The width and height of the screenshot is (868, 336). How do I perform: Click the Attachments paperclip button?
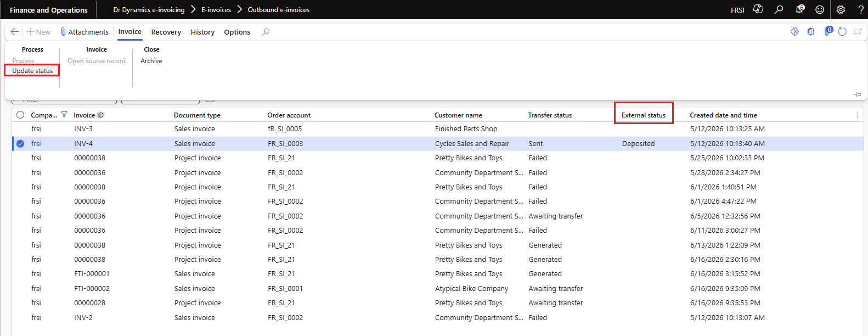[x=84, y=32]
